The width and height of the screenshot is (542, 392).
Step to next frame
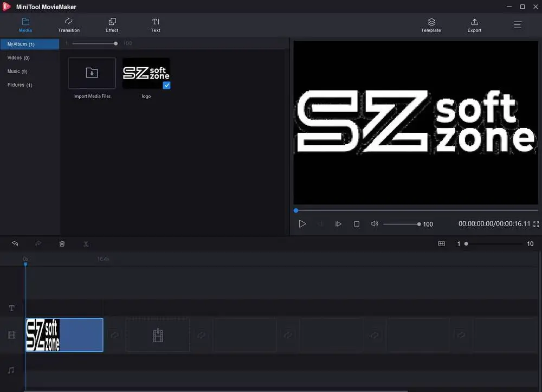click(x=338, y=224)
